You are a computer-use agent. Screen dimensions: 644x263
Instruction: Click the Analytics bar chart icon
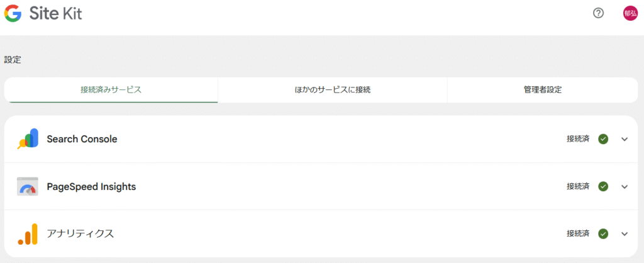28,234
